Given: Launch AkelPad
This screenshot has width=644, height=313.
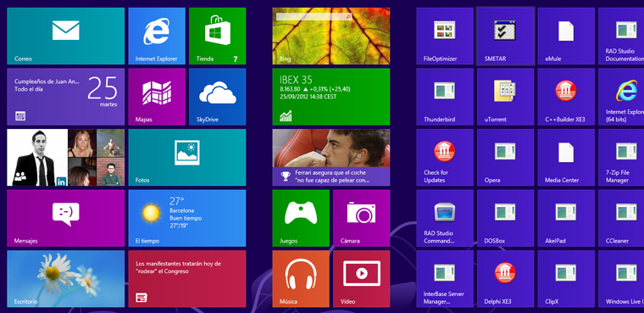Looking at the screenshot, I should click(566, 218).
